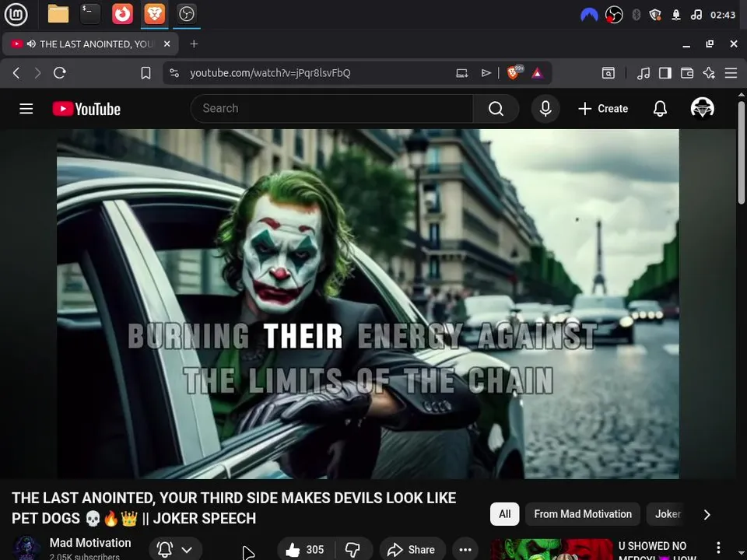Click the Share button
Viewport: 747px width, 560px height.
(x=412, y=550)
